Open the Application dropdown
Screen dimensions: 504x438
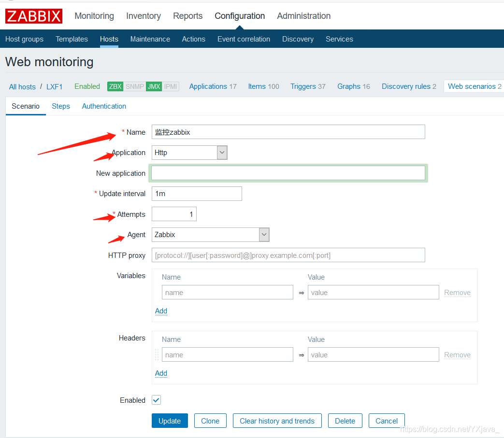pyautogui.click(x=189, y=153)
